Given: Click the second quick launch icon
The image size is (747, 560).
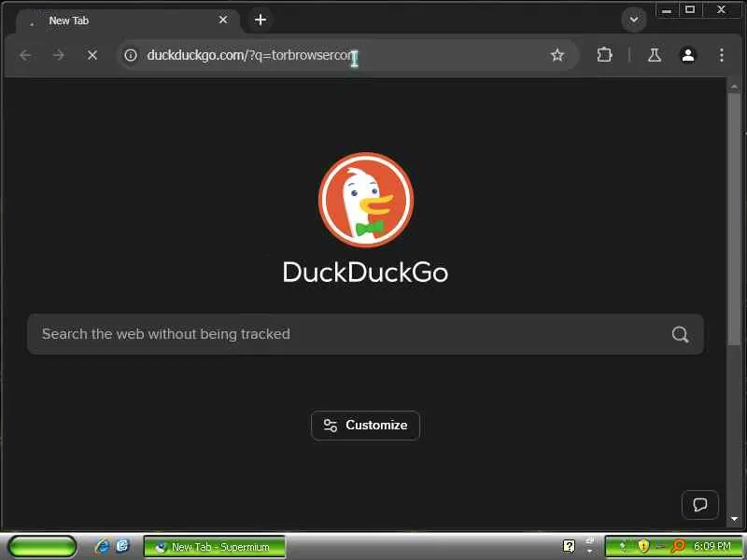Looking at the screenshot, I should click(x=123, y=546).
